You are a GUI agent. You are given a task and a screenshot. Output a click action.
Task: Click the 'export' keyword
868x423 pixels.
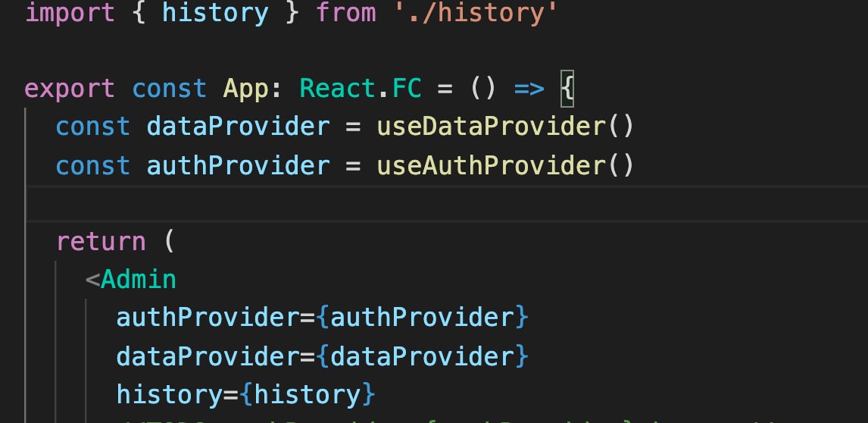coord(70,89)
